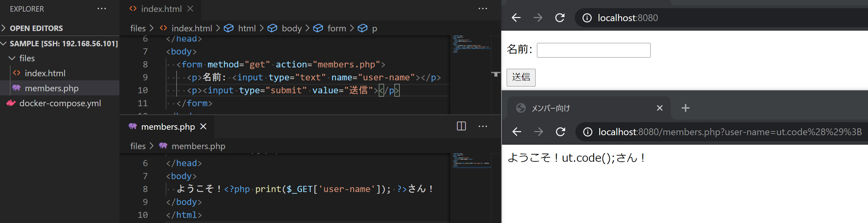Click split editor icon in members.php group
Image resolution: width=868 pixels, height=223 pixels.
tap(461, 126)
